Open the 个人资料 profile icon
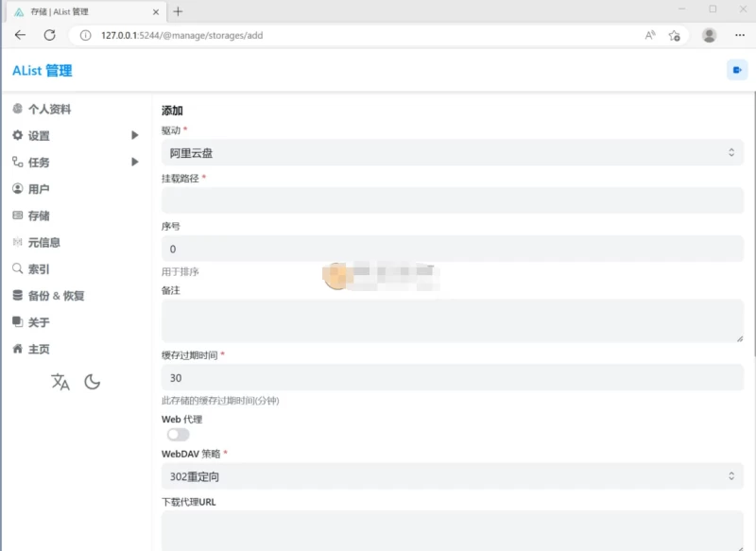This screenshot has width=756, height=551. [17, 109]
